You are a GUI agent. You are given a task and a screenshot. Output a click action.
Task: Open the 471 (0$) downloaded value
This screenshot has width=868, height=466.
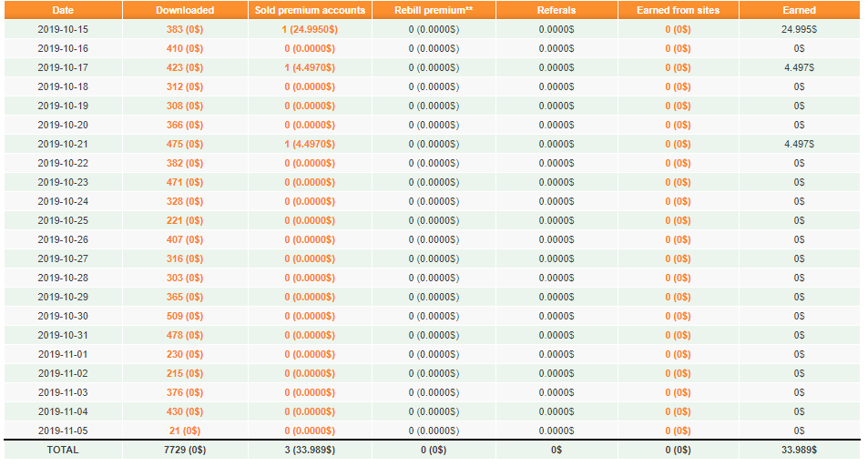185,182
